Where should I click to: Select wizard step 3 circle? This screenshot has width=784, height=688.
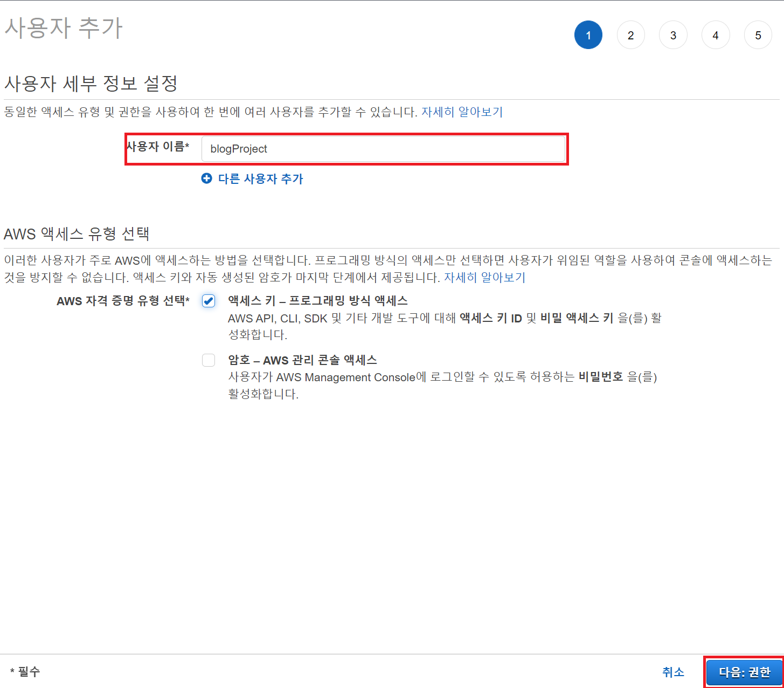click(x=673, y=35)
